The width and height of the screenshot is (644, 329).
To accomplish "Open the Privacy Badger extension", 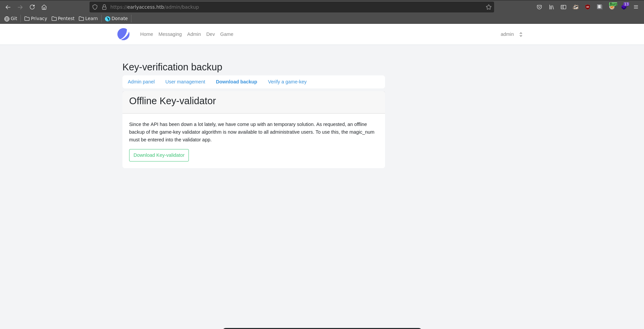I will (576, 7).
